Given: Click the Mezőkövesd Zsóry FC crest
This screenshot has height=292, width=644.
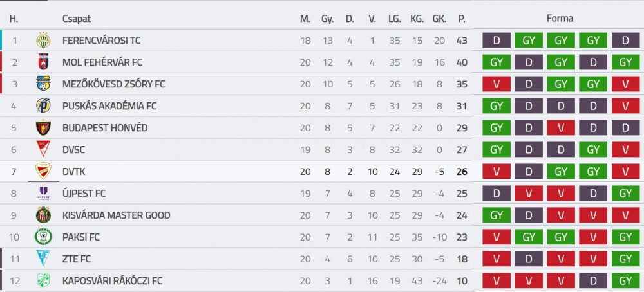Looking at the screenshot, I should pyautogui.click(x=43, y=84).
